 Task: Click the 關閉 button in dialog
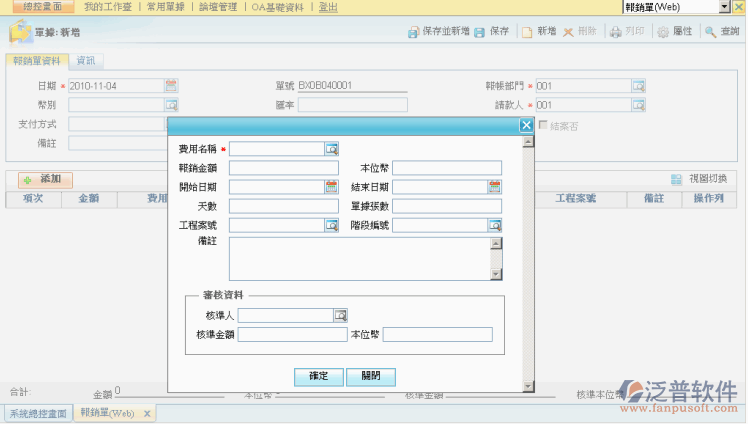(371, 376)
